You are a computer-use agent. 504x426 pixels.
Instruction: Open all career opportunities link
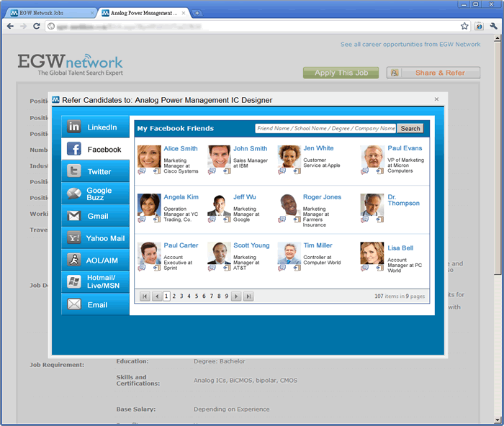tap(410, 45)
